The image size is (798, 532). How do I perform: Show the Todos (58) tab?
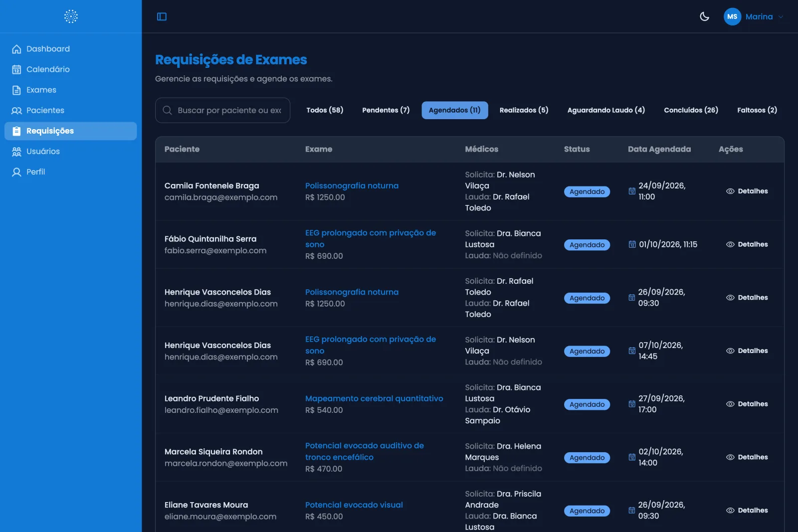click(325, 110)
